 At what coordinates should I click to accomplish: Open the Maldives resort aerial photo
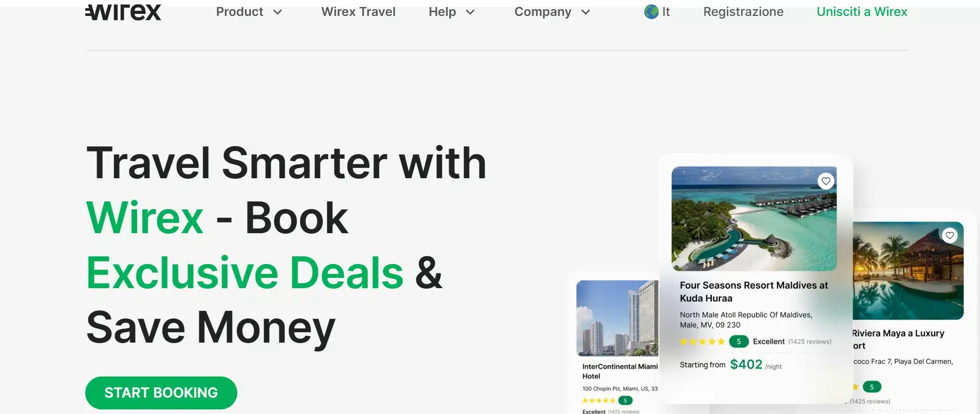click(x=754, y=218)
